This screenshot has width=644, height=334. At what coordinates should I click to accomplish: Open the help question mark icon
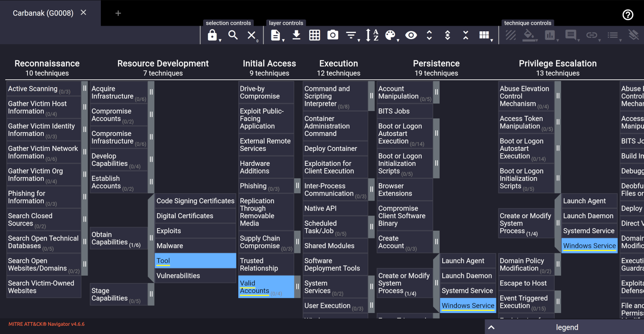coord(628,15)
